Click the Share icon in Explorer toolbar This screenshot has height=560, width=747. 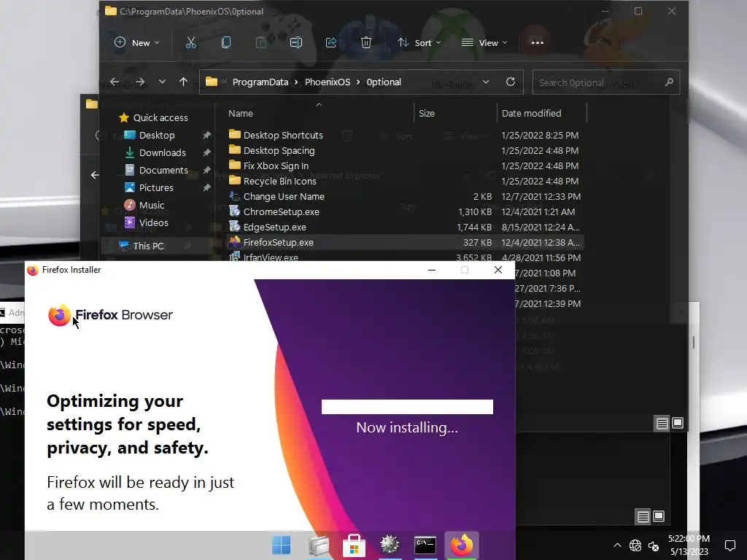(x=331, y=43)
